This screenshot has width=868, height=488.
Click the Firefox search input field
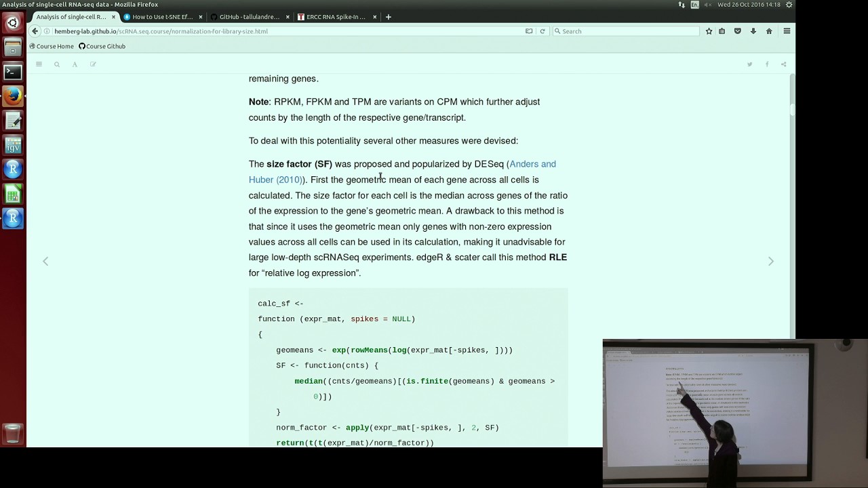[625, 31]
